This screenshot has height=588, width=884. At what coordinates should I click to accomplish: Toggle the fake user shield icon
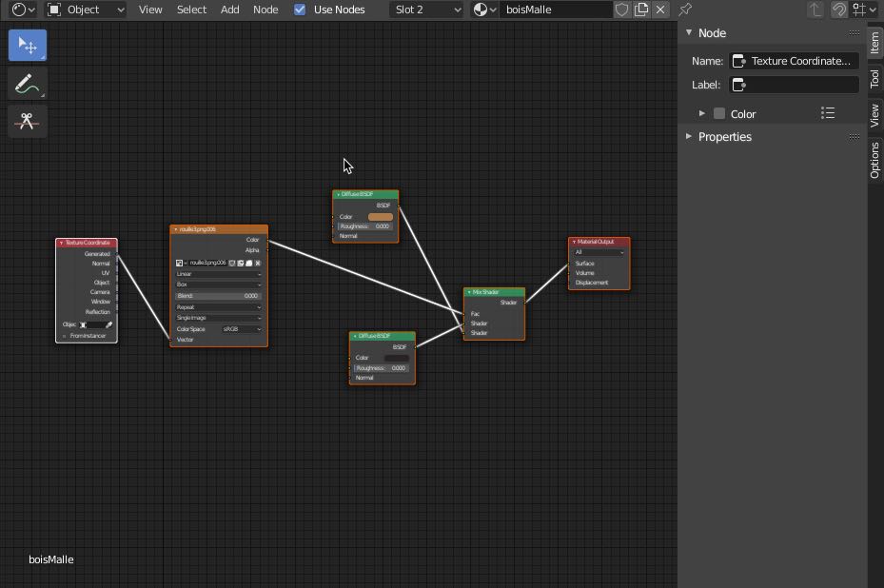point(622,10)
